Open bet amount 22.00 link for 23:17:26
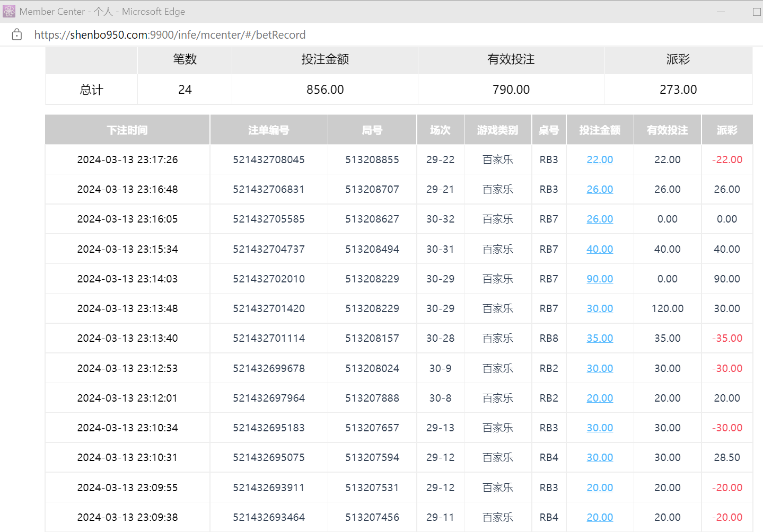 coord(600,159)
